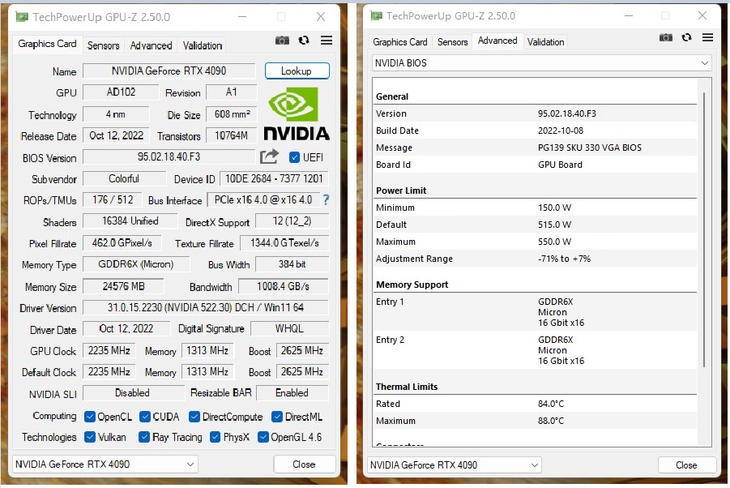Click the Memory Support Entry 2 row
730x488 pixels.
click(x=536, y=350)
